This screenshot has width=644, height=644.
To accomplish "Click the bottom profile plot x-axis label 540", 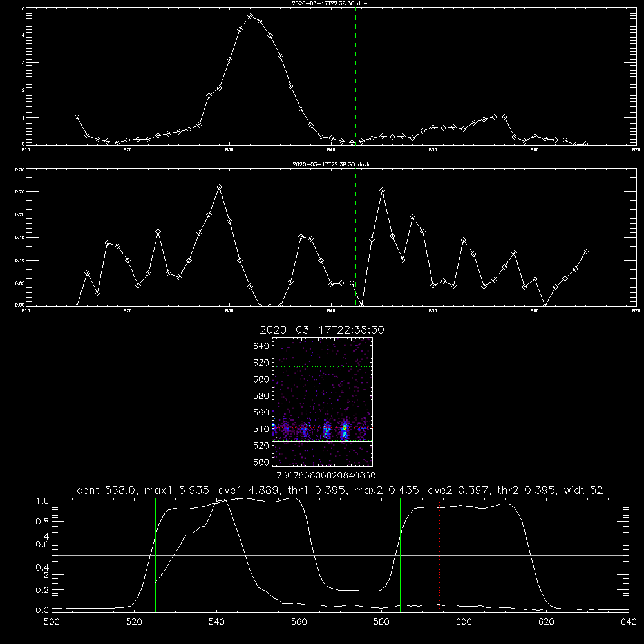I will (216, 622).
